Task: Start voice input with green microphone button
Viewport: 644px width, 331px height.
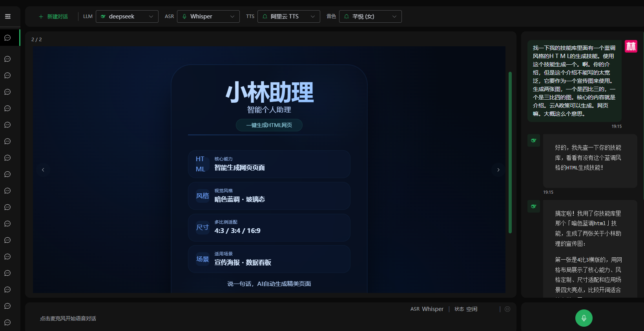Action: (x=584, y=318)
